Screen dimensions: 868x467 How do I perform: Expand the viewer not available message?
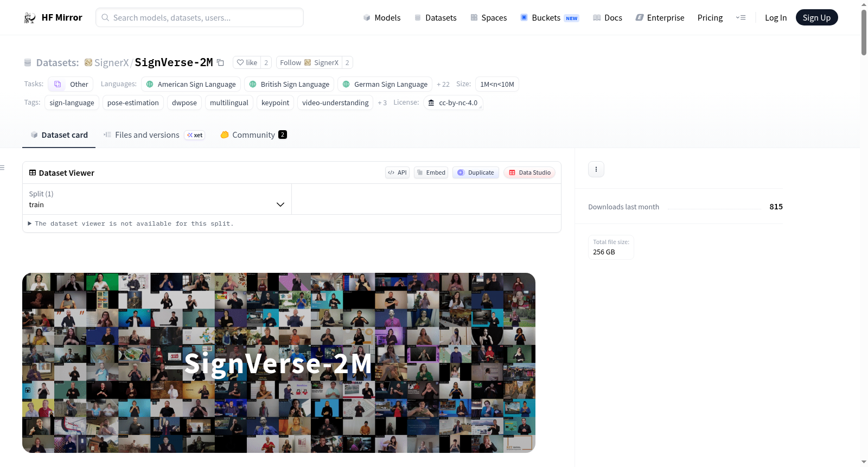131,223
